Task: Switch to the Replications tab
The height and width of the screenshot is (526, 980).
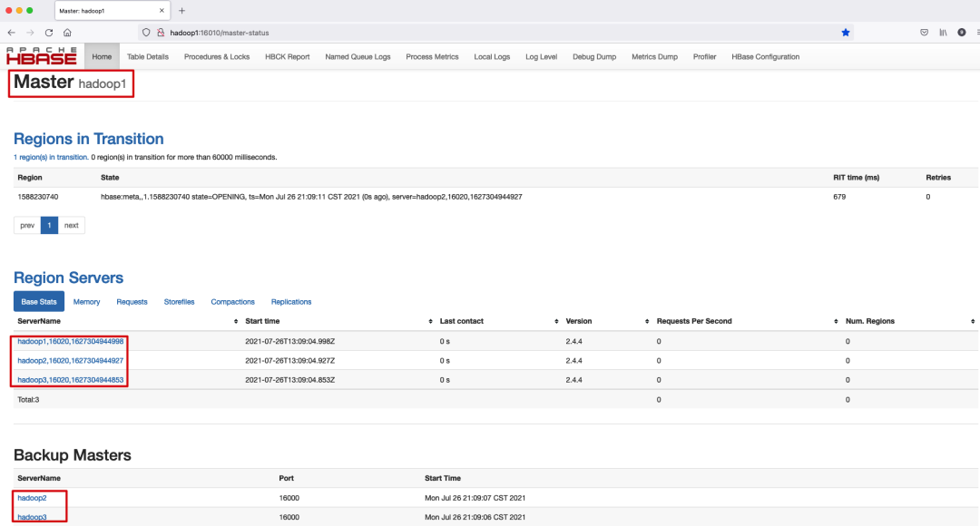Action: (x=291, y=302)
